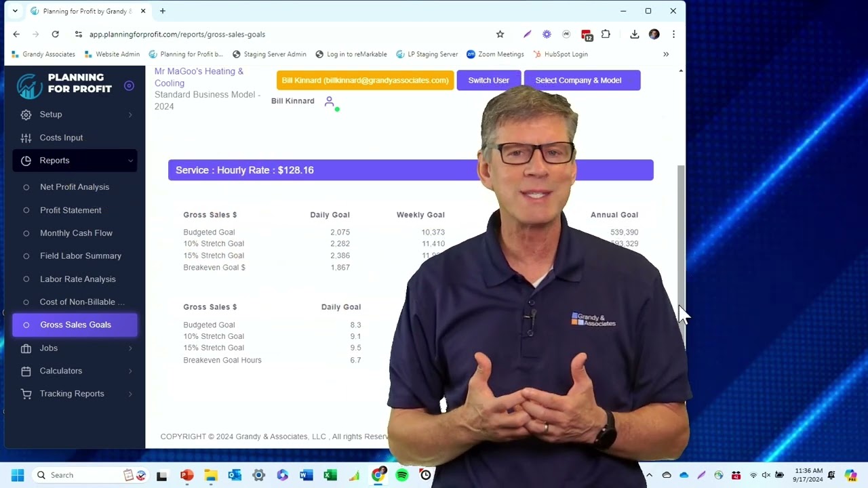Select the Costs Input sliders icon
Viewport: 868px width, 488px height.
point(26,138)
